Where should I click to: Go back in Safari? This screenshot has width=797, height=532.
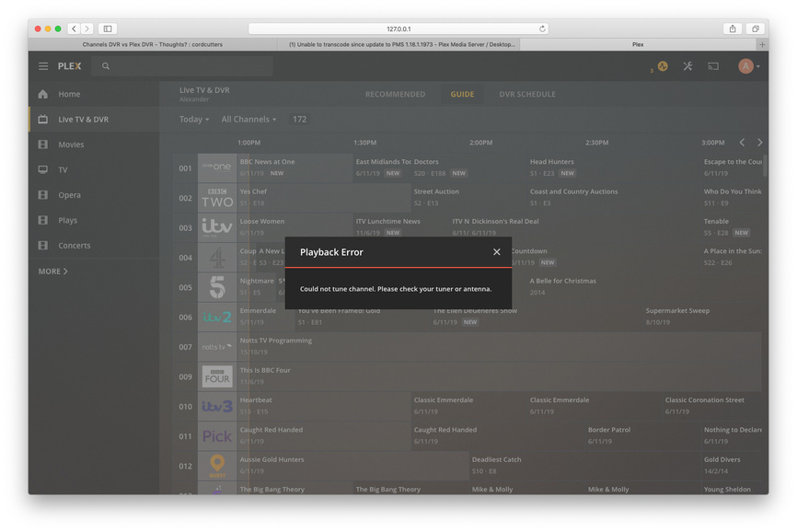coord(75,29)
